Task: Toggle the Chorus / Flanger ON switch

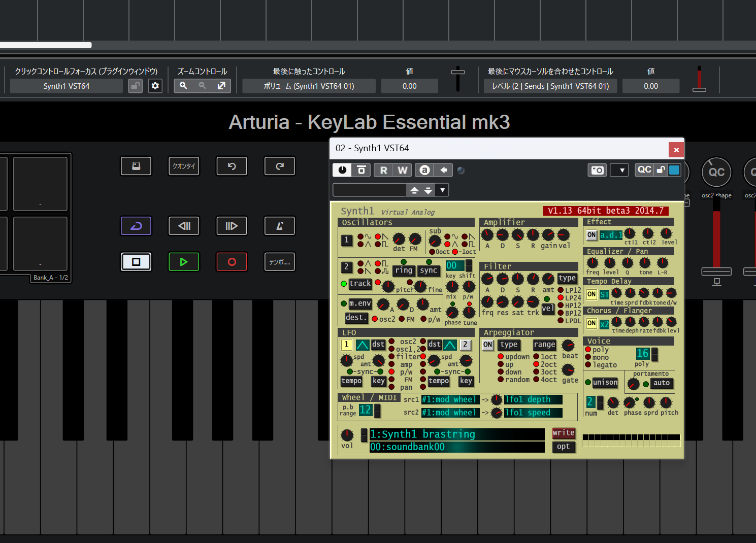Action: pos(591,323)
